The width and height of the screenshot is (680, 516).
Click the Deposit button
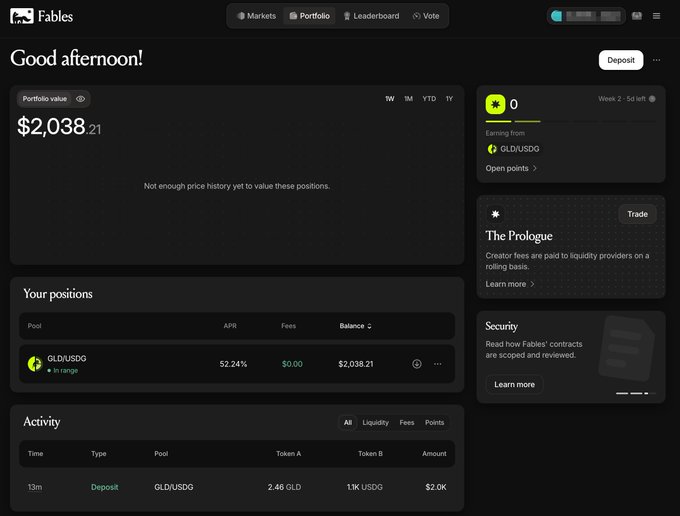tap(621, 60)
